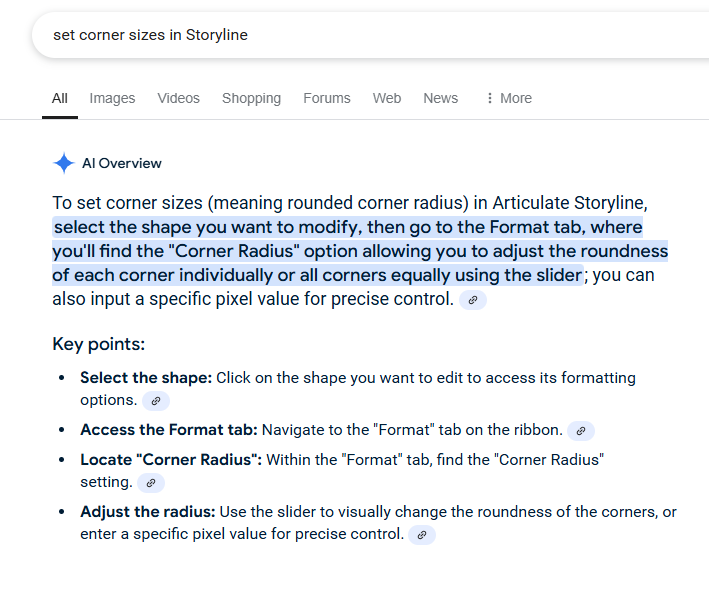Click the "Key points:" heading
Screen dimensions: 709x591
[x=99, y=344]
